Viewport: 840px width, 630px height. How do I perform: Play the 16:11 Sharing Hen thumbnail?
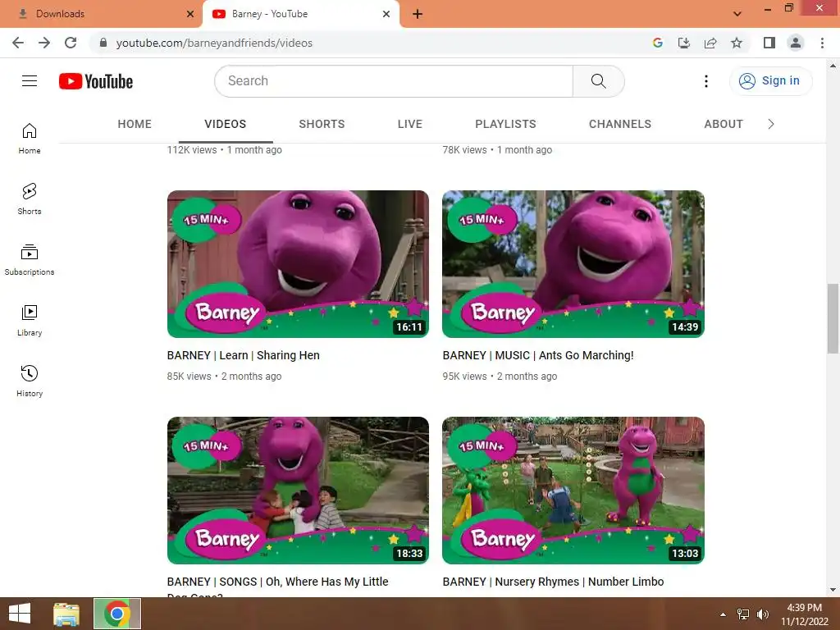298,263
